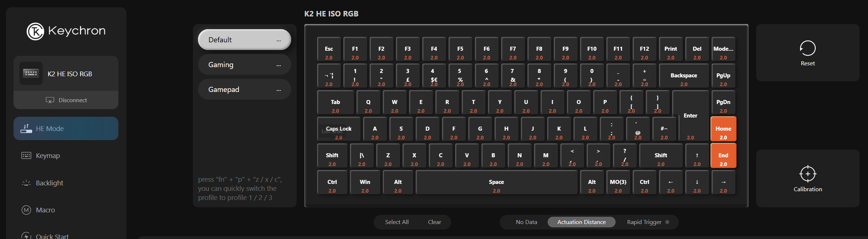
Task: Select the up arrow key
Action: [x=697, y=155]
